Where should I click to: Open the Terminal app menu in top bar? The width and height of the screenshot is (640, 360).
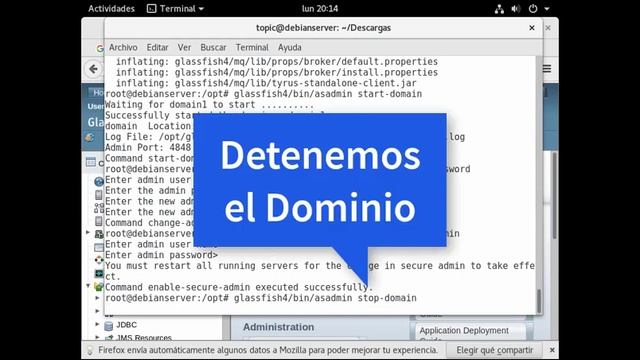coord(175,9)
